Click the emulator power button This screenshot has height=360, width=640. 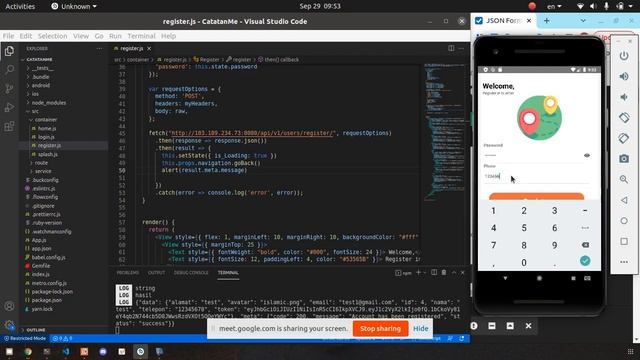point(624,56)
